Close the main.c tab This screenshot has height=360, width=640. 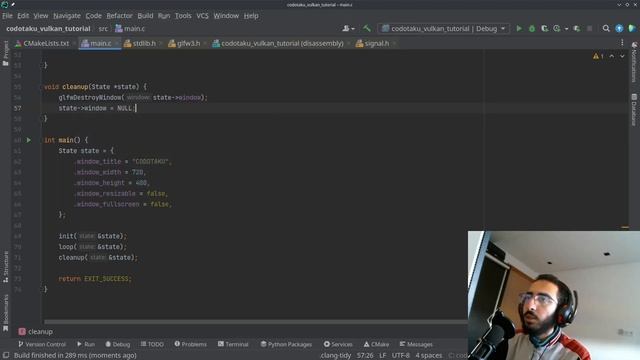point(117,43)
